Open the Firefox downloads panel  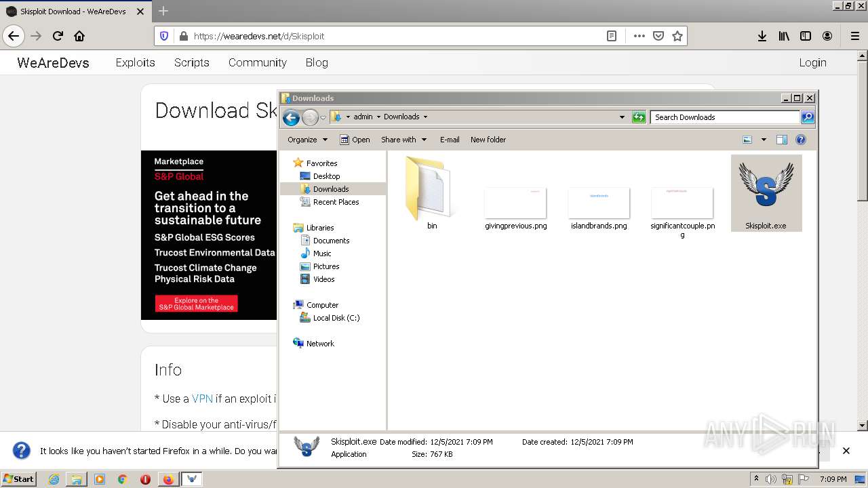(x=762, y=36)
